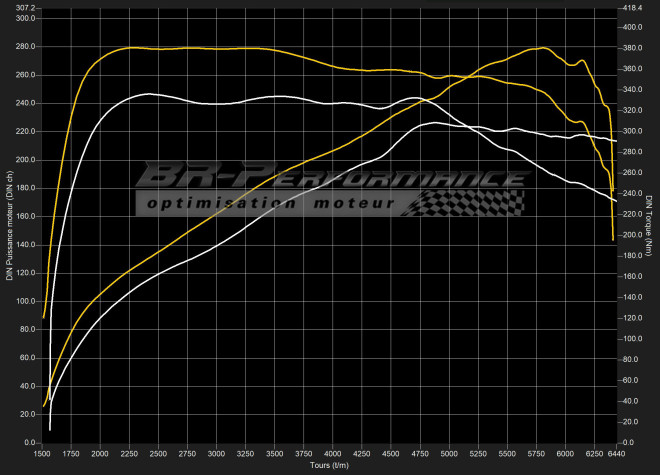
Task: Click the 1500 tick label on RPM axis
Action: coord(42,453)
